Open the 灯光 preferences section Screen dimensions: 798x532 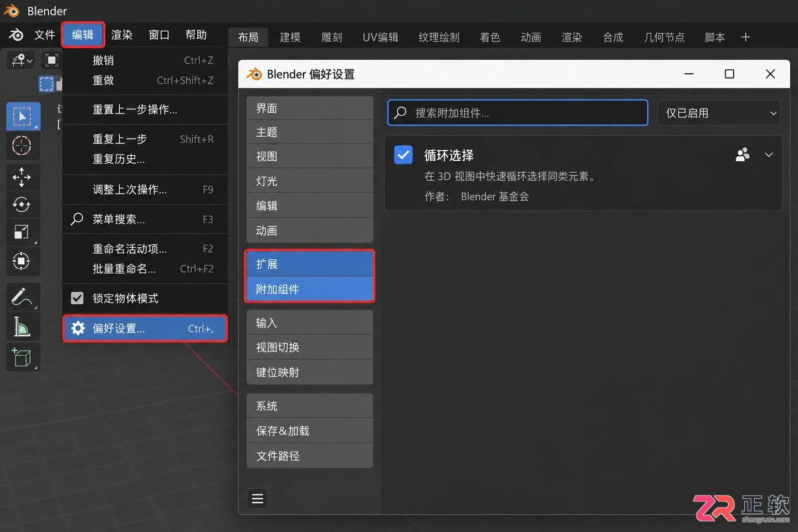(310, 181)
